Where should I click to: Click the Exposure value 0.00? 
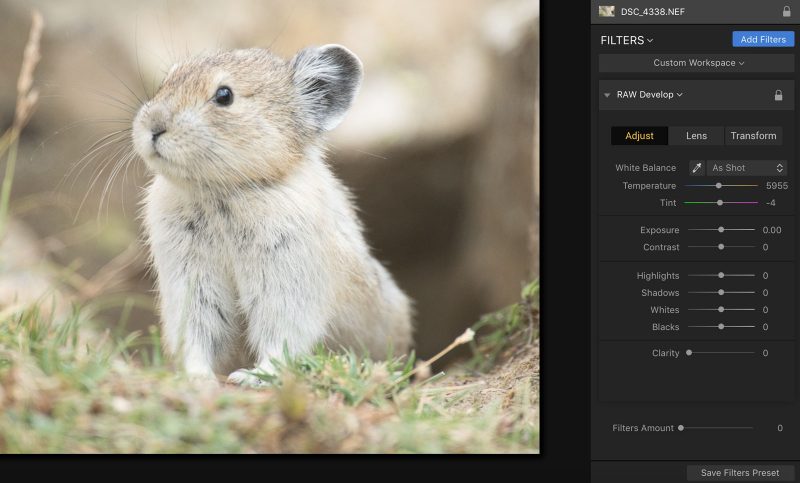coord(772,230)
